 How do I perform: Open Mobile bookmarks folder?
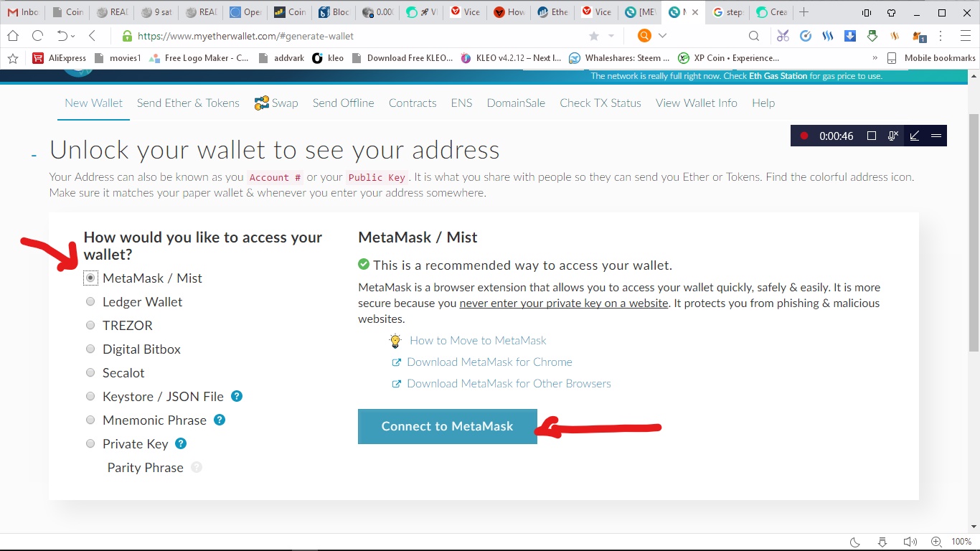(931, 58)
